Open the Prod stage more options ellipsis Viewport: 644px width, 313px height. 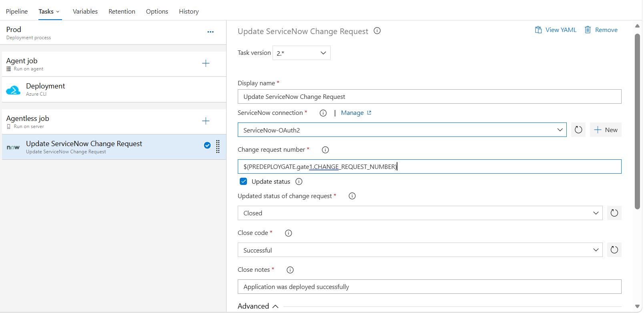point(211,32)
